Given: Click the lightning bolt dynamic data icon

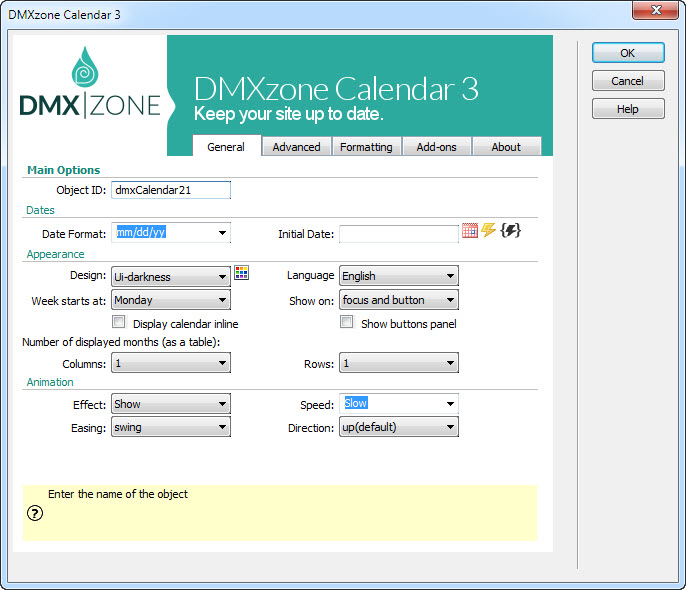Looking at the screenshot, I should (x=488, y=230).
